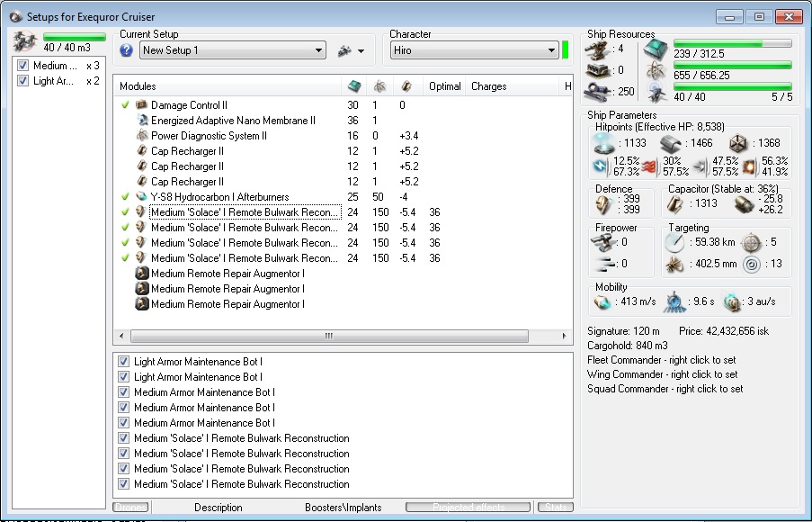
Task: Click the Charges column header
Action: coord(512,86)
